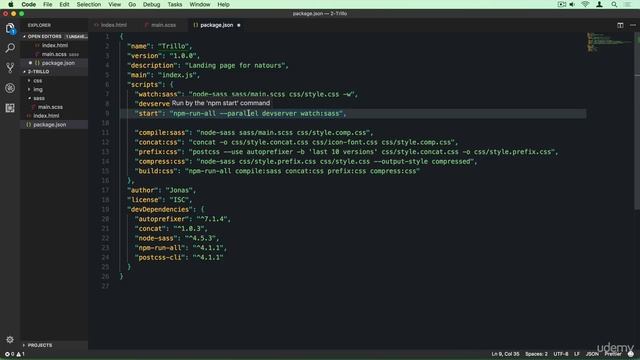Open the Window menu
The image size is (640, 360).
(200, 4)
